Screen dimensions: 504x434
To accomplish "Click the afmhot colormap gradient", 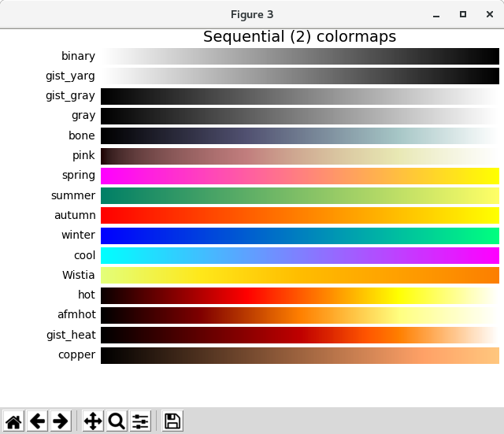I will 300,315.
